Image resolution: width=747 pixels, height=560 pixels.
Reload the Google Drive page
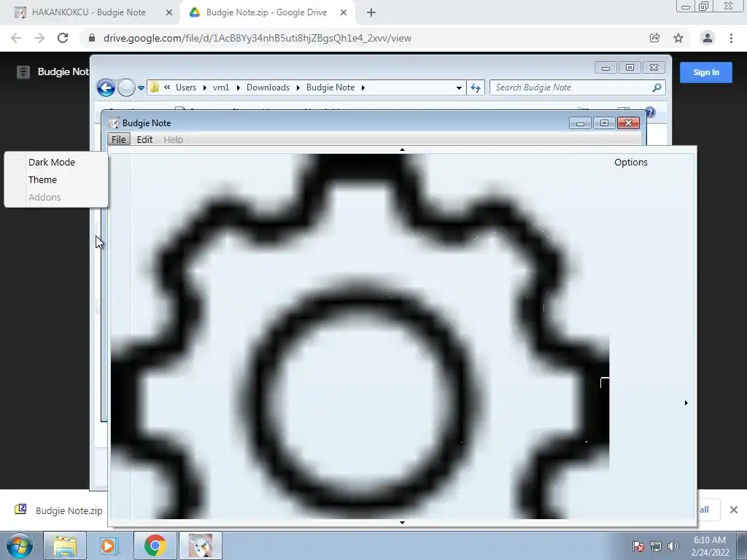(x=63, y=38)
